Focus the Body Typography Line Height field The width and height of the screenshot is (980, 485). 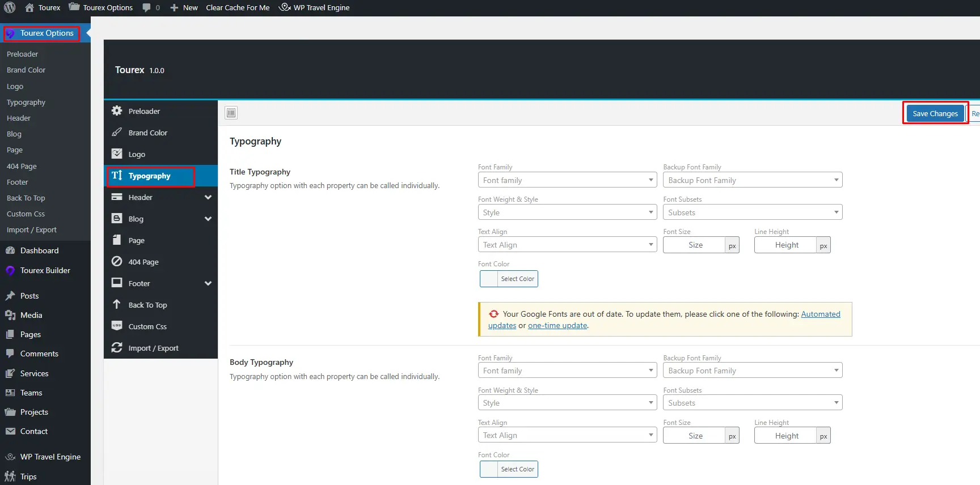(786, 436)
